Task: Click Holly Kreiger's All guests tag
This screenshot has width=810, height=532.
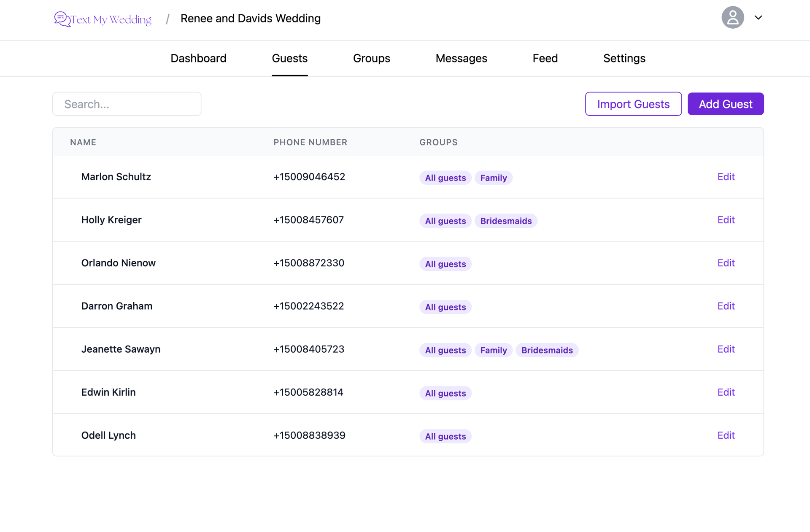Action: click(x=445, y=221)
